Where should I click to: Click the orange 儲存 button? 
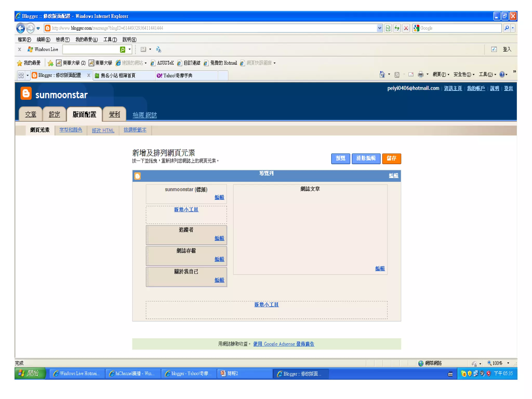point(391,158)
